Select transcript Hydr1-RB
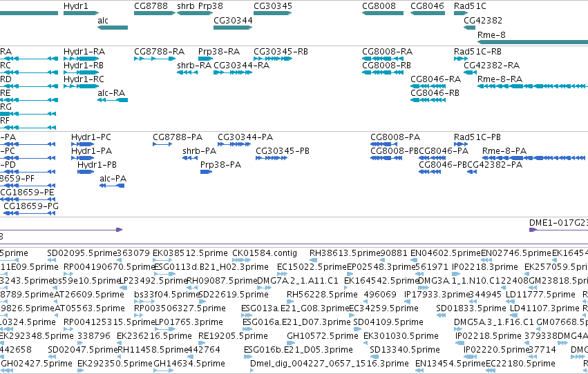The height and width of the screenshot is (374, 588). click(81, 72)
